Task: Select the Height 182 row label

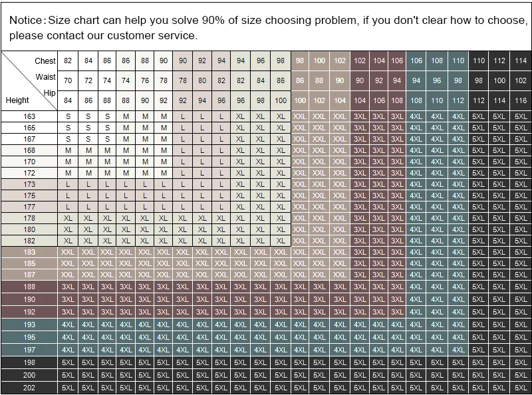Action: click(x=29, y=241)
